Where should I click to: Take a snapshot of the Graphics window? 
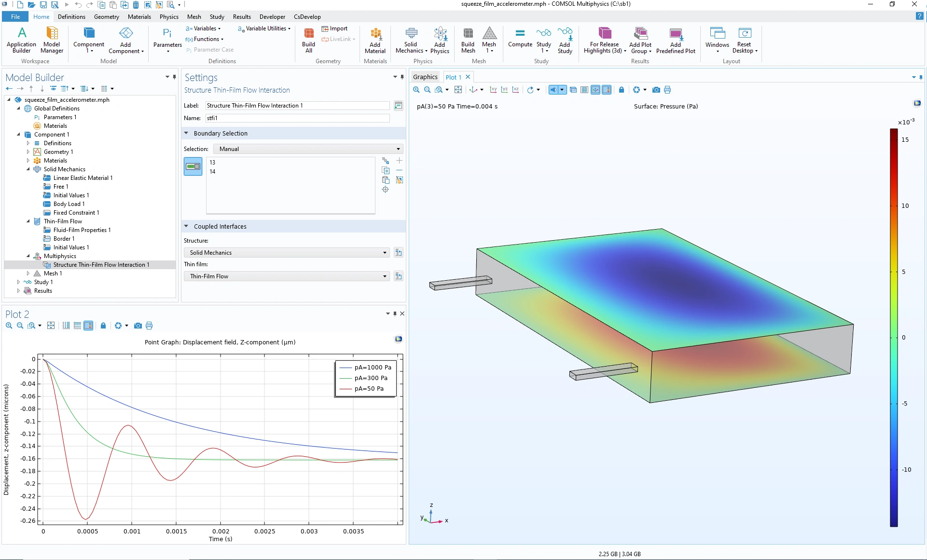(x=656, y=90)
